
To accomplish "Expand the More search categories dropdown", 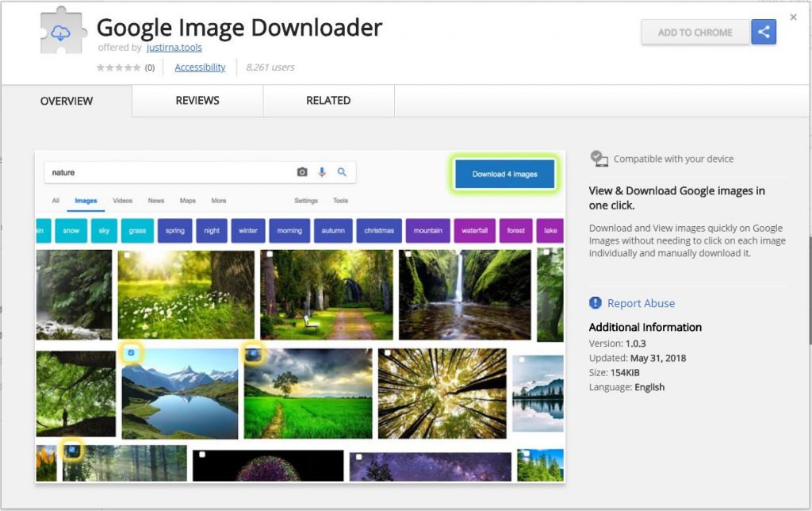I will (219, 201).
